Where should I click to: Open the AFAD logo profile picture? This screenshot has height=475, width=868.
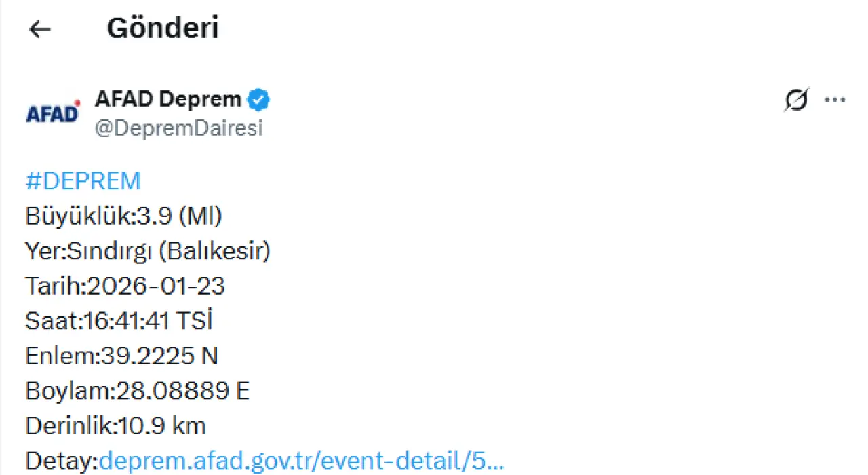pos(53,112)
